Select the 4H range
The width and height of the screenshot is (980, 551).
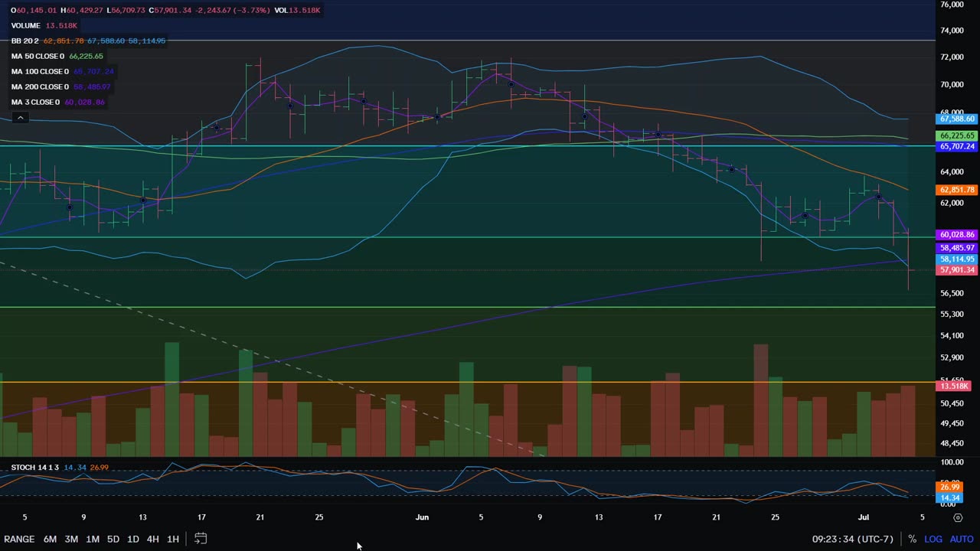click(x=152, y=539)
